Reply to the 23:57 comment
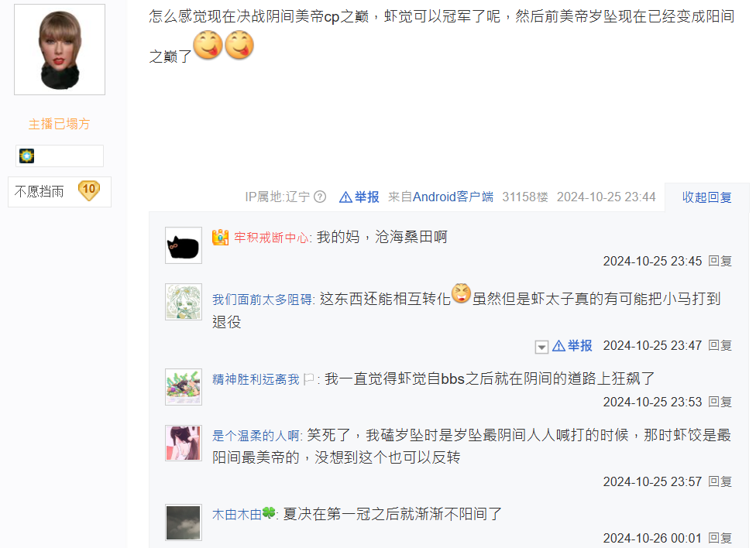 pyautogui.click(x=720, y=481)
